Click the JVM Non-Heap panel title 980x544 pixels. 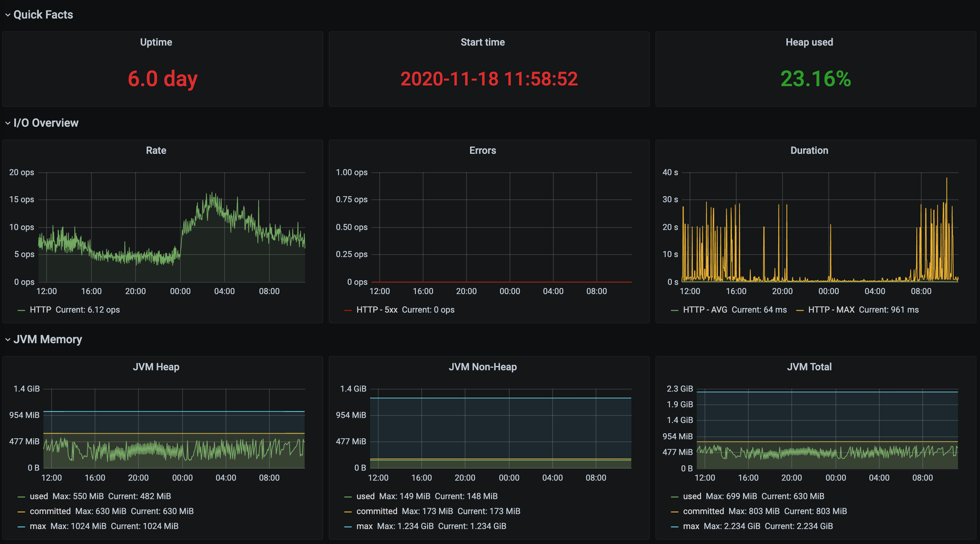[483, 367]
